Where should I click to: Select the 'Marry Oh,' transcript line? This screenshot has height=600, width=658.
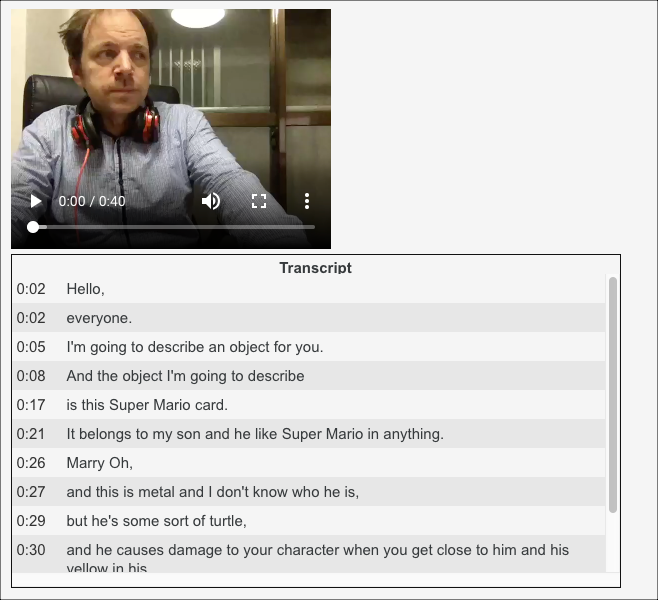(309, 462)
